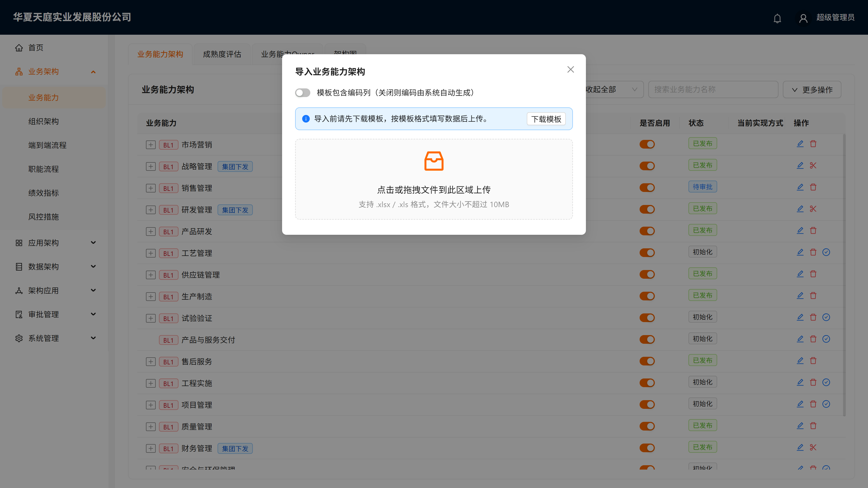Image resolution: width=868 pixels, height=488 pixels.
Task: Click the file upload drop area text
Action: tap(434, 190)
